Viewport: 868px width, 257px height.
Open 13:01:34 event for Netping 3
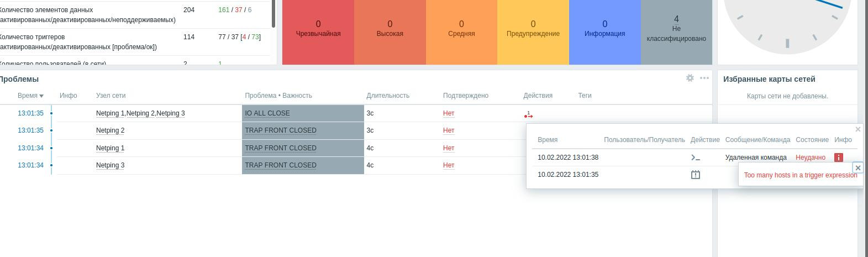tap(30, 165)
